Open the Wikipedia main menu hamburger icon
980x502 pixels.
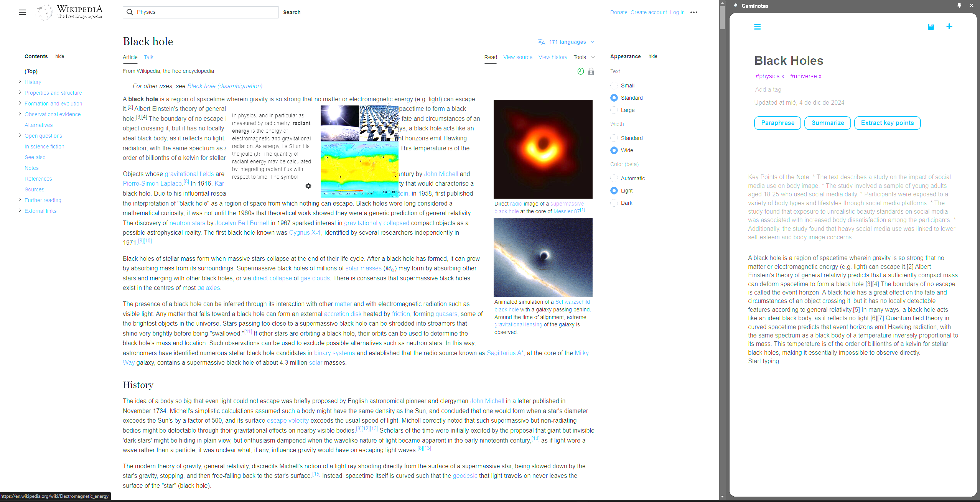[22, 12]
